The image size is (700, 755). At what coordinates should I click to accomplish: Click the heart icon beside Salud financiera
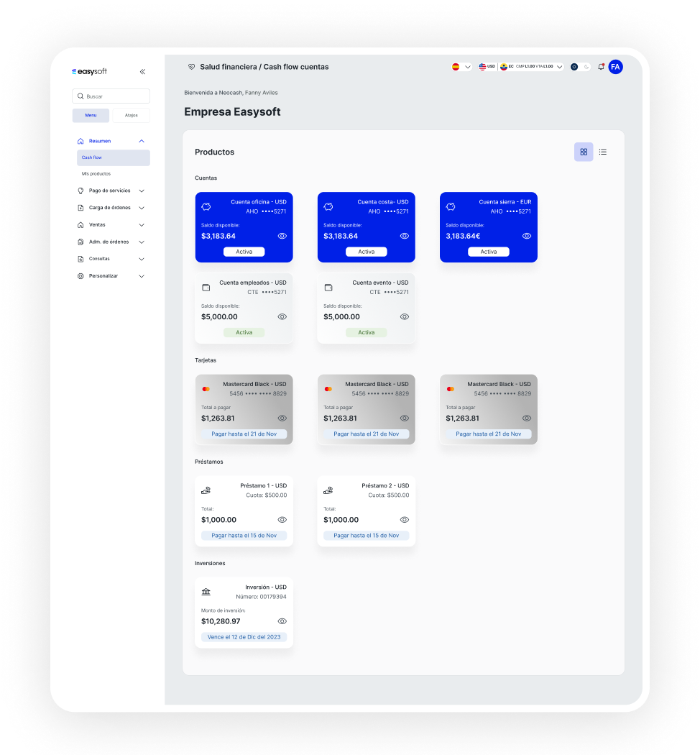click(x=191, y=67)
